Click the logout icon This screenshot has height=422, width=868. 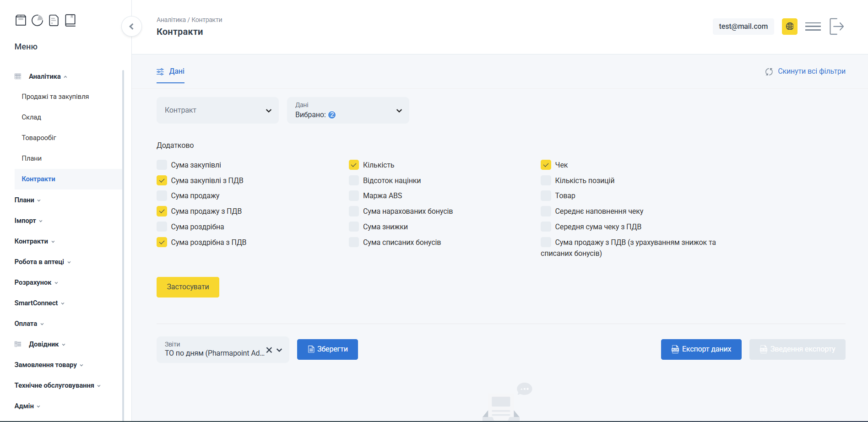tap(836, 27)
